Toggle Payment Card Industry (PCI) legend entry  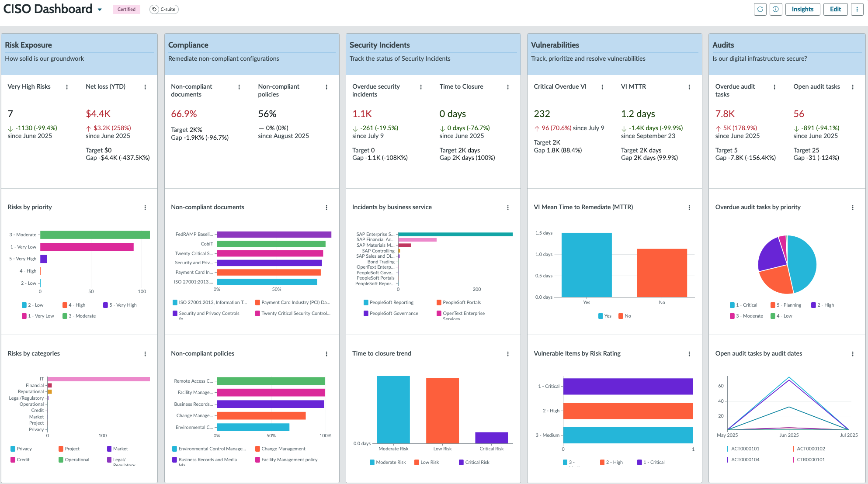[x=293, y=302]
